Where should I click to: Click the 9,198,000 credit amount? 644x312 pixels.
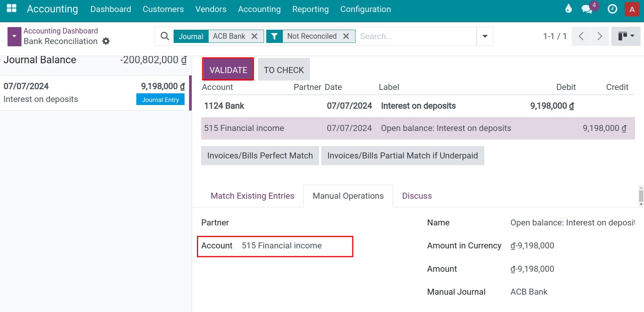coord(604,128)
